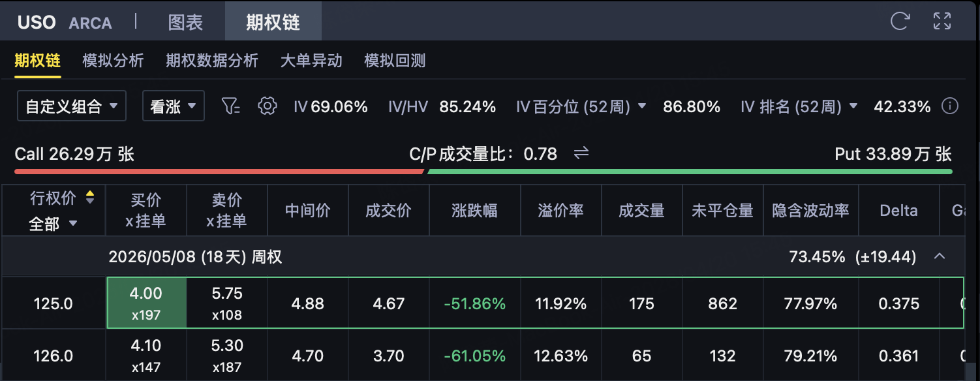Viewport: 980px width, 381px height.
Task: Open the 看涨 option type dropdown
Action: click(174, 106)
